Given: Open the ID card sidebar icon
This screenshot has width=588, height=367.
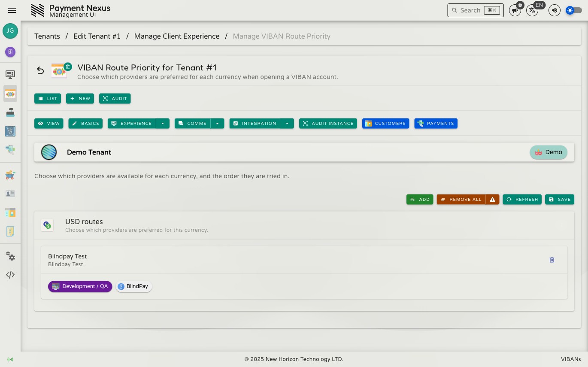Looking at the screenshot, I should (x=10, y=194).
